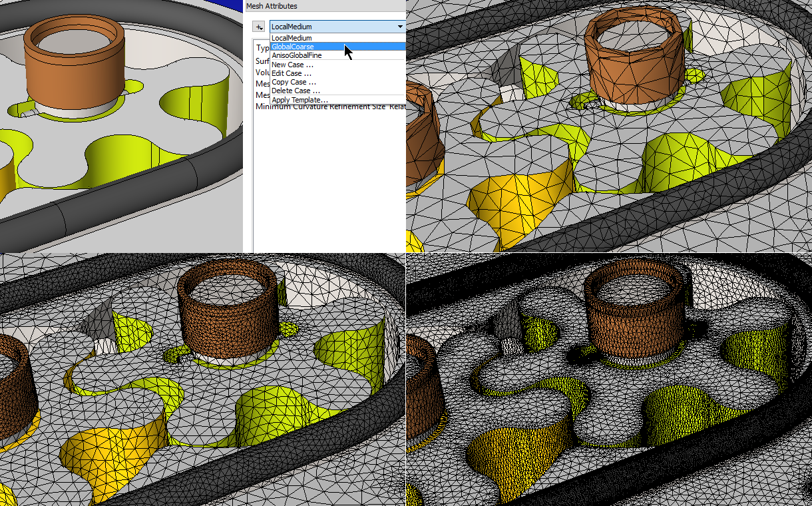Screen dimensions: 812x506
Task: Click Delete Case in the menu
Action: click(296, 91)
